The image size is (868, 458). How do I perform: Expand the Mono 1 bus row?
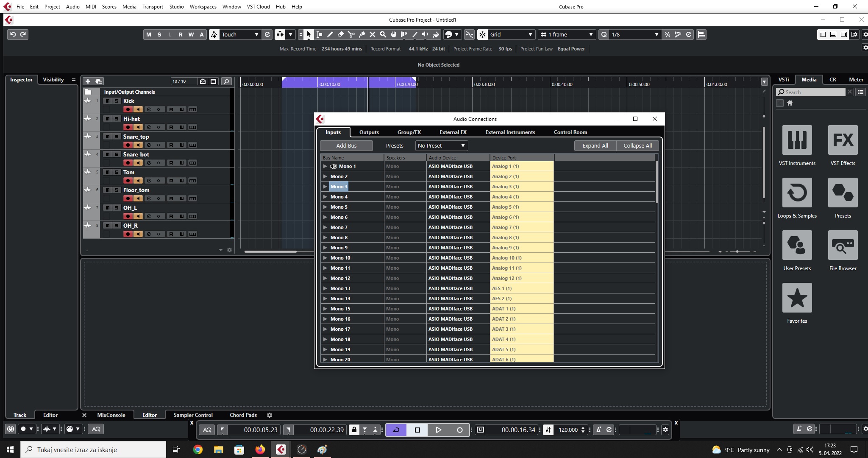[325, 166]
